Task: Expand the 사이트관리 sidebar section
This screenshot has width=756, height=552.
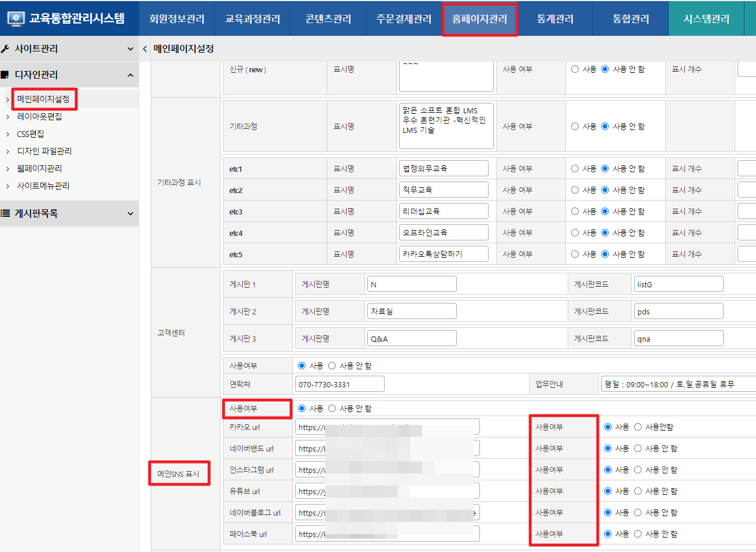Action: click(130, 49)
